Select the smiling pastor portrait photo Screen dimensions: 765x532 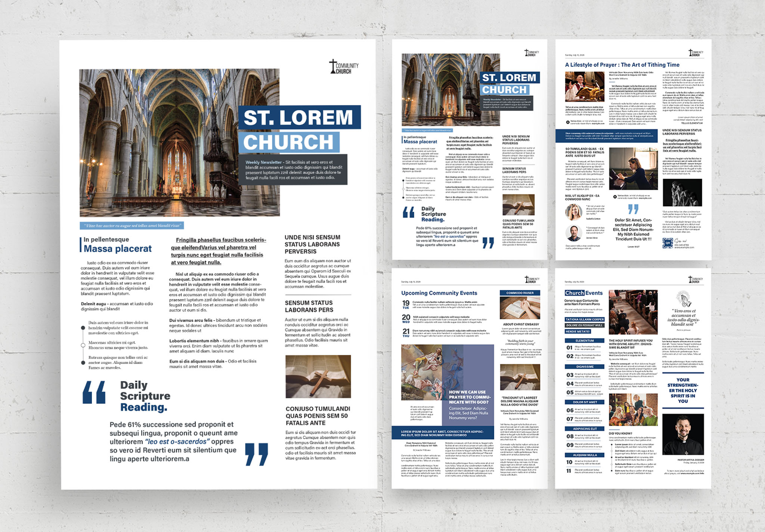click(683, 434)
